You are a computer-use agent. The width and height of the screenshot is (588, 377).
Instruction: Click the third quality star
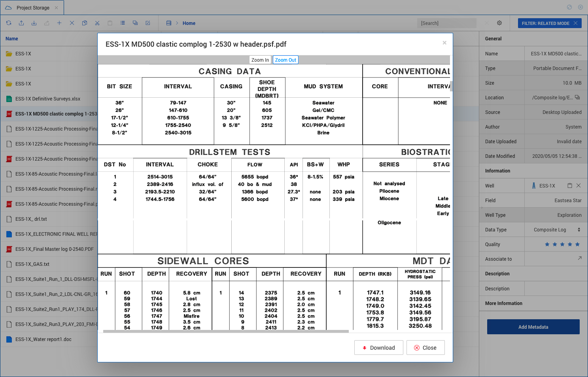pos(562,244)
